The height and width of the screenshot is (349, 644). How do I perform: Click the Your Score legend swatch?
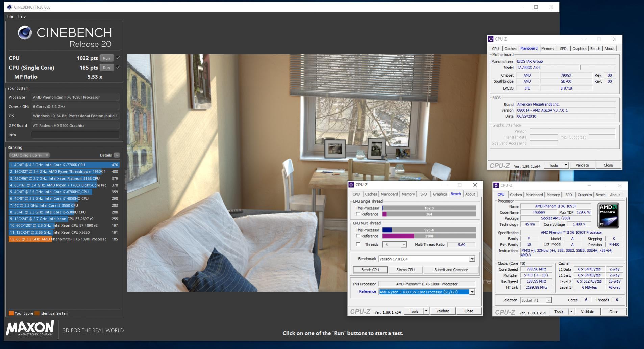(x=11, y=313)
